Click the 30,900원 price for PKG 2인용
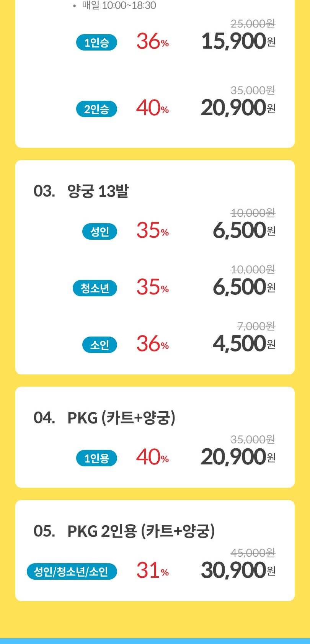310x644 pixels. click(x=238, y=570)
